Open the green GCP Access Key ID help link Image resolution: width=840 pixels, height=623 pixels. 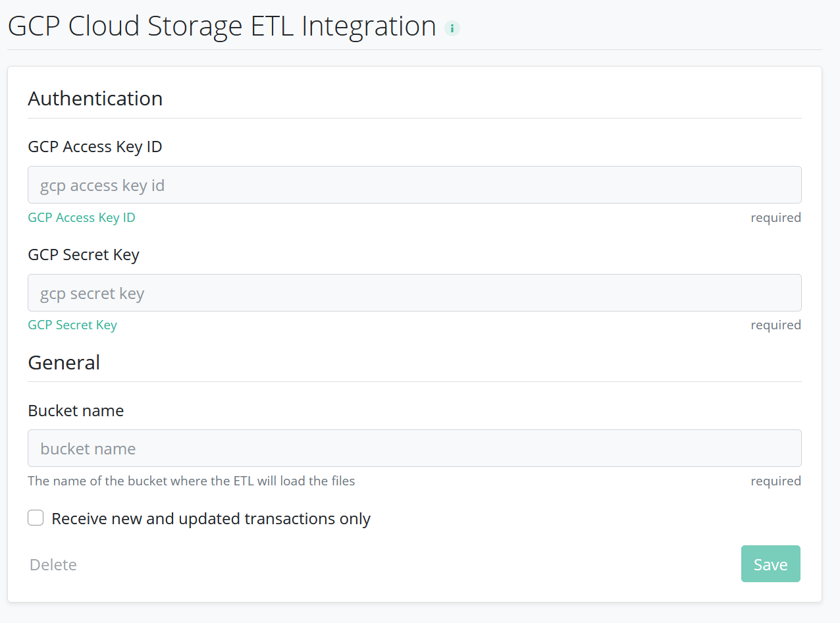82,218
